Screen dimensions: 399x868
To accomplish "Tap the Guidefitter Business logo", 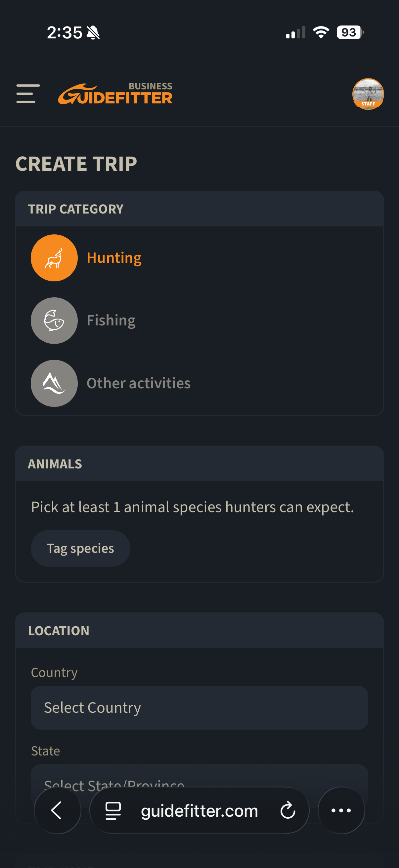I will click(x=115, y=93).
